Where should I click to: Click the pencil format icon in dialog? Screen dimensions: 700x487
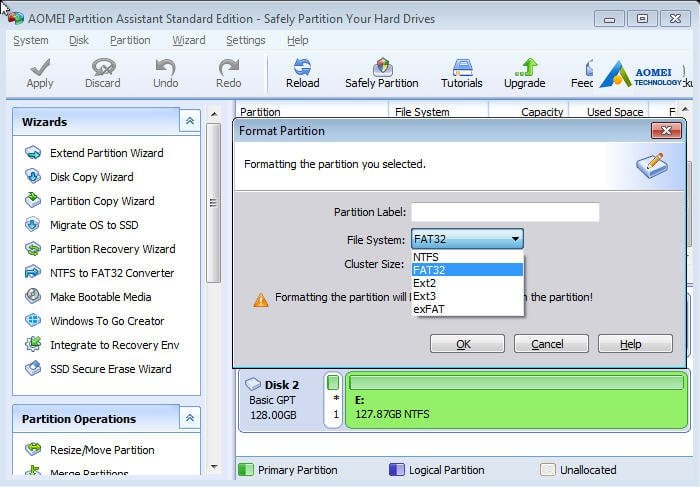[x=652, y=166]
